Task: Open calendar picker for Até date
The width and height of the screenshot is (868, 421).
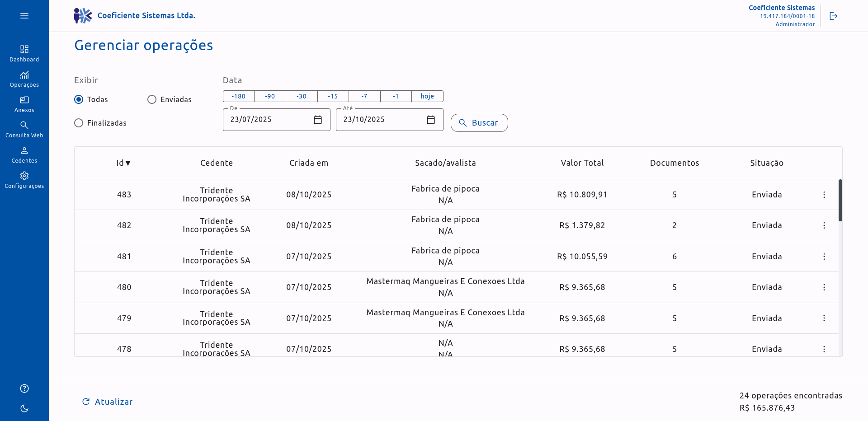Action: pyautogui.click(x=431, y=120)
